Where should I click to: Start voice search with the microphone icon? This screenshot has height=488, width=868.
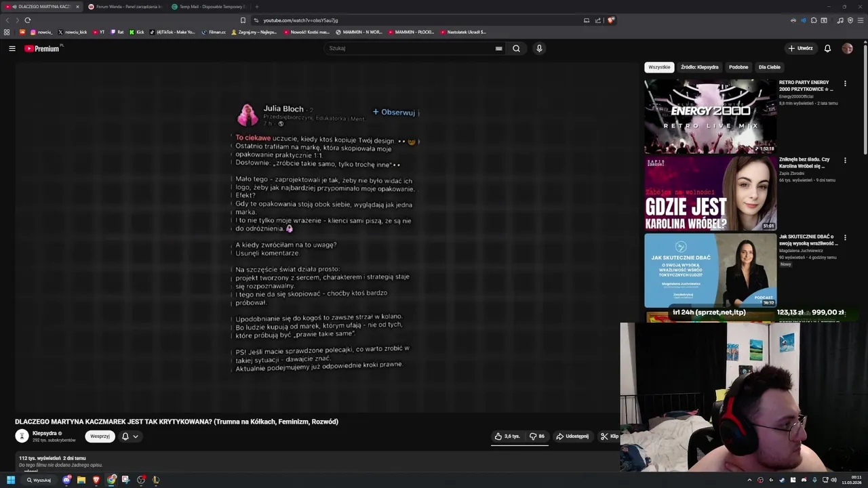539,48
